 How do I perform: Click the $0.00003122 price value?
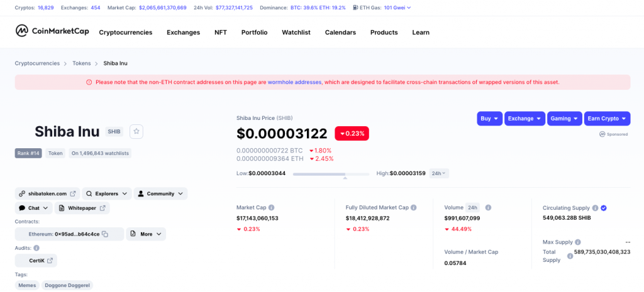(282, 133)
